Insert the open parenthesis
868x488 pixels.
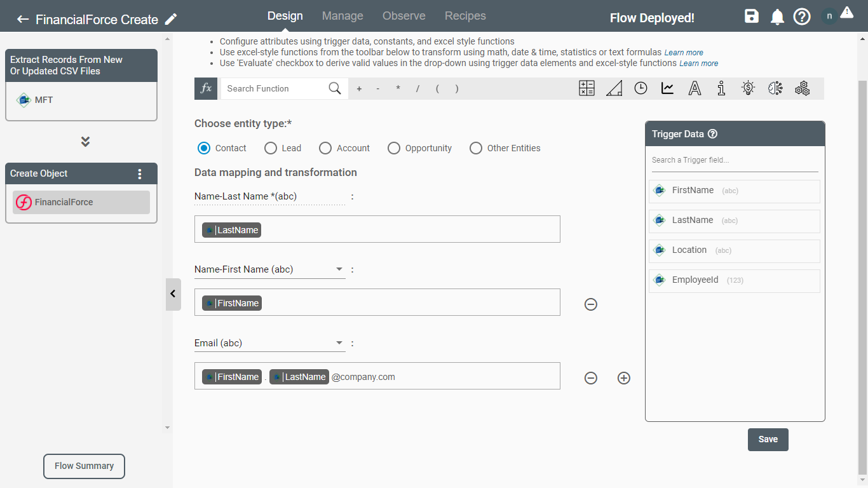click(437, 89)
